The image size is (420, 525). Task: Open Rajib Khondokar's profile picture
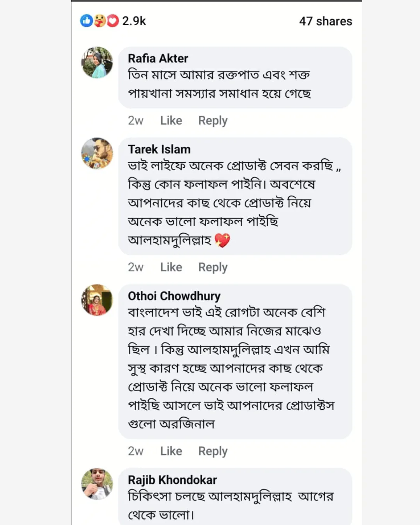pyautogui.click(x=97, y=484)
